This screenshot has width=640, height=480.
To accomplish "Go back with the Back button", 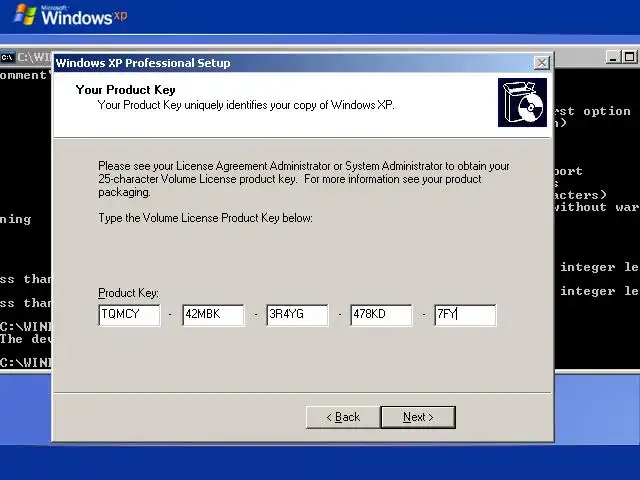I will (343, 417).
